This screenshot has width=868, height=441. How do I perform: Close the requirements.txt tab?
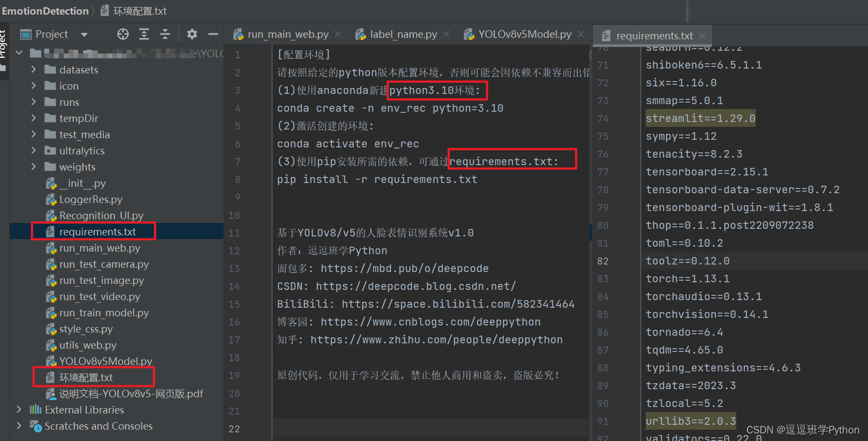tap(702, 36)
